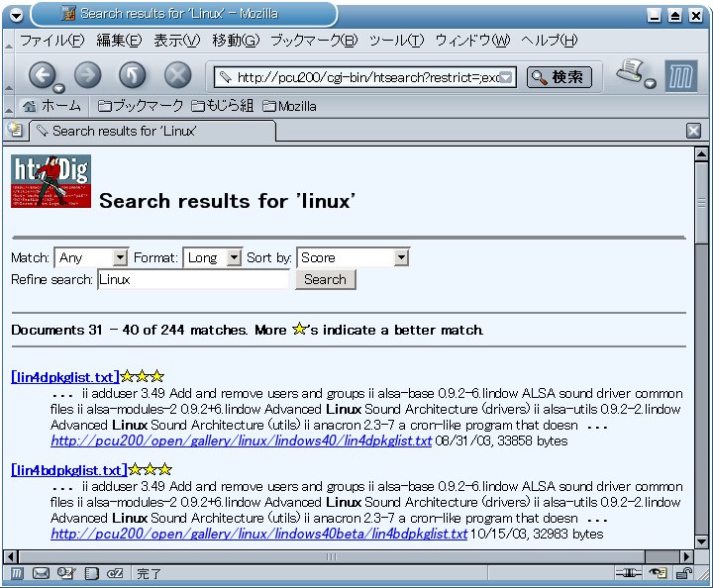This screenshot has width=713, height=588.
Task: Open the Mail client from status bar
Action: (42, 573)
